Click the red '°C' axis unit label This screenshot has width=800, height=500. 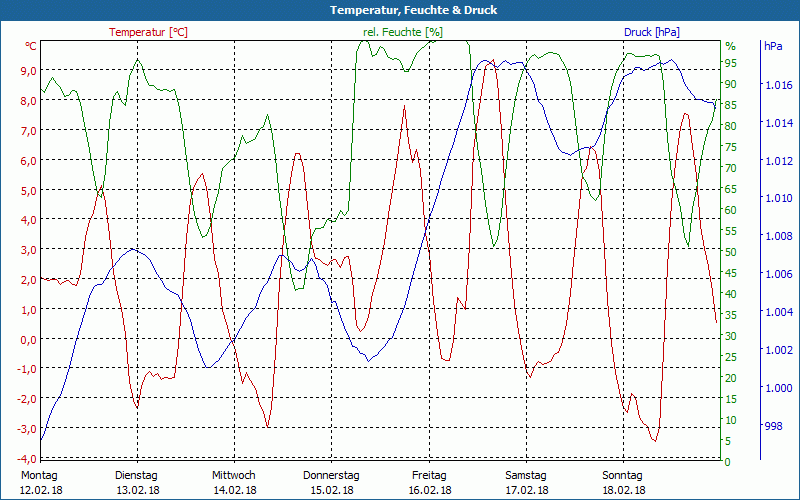(31, 46)
